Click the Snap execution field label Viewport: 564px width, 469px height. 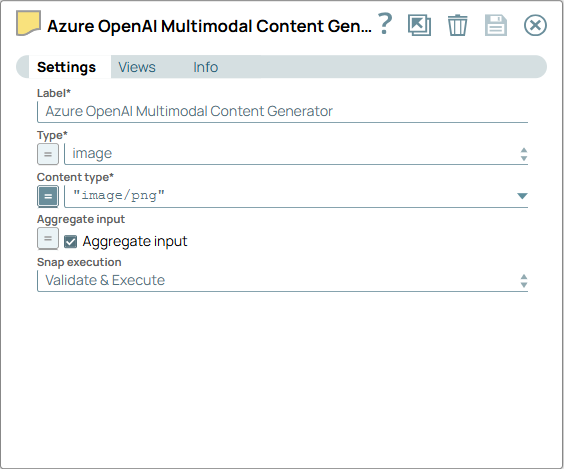79,262
